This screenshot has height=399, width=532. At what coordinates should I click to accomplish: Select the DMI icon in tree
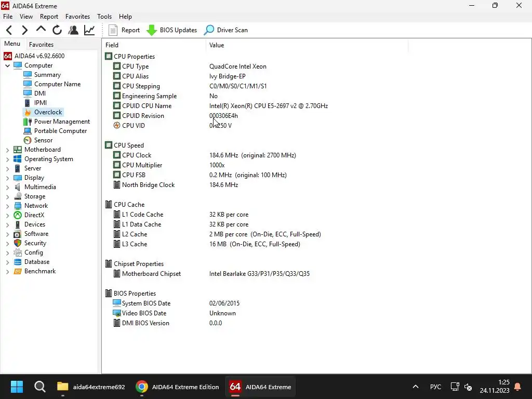(28, 94)
